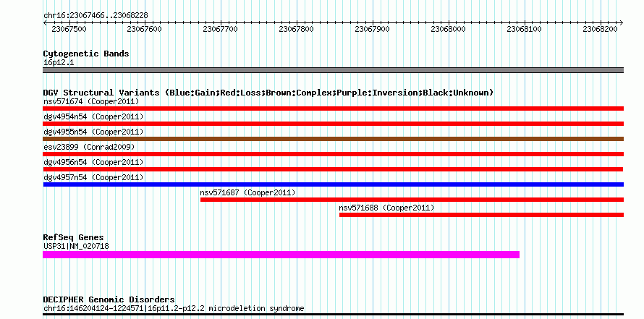This screenshot has height=319, width=644.
Task: Click the DGV Structural Variants track title
Action: coord(268,93)
